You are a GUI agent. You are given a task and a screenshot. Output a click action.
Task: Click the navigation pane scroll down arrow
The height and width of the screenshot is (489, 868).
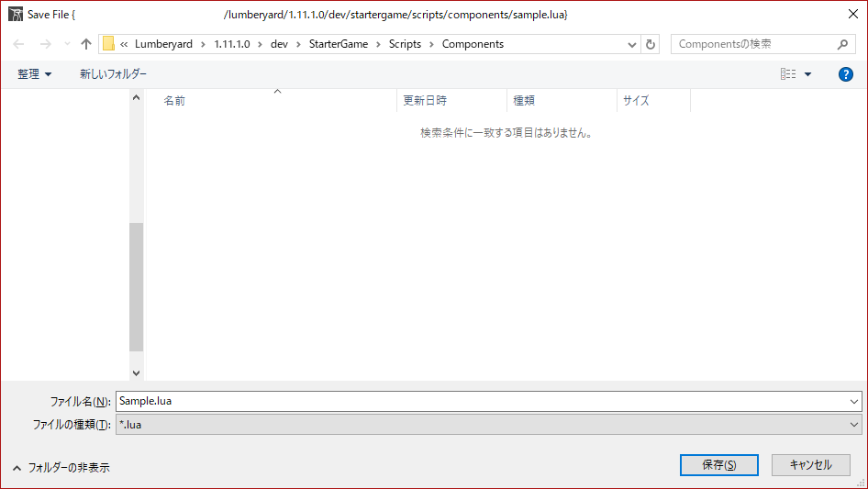pyautogui.click(x=136, y=373)
